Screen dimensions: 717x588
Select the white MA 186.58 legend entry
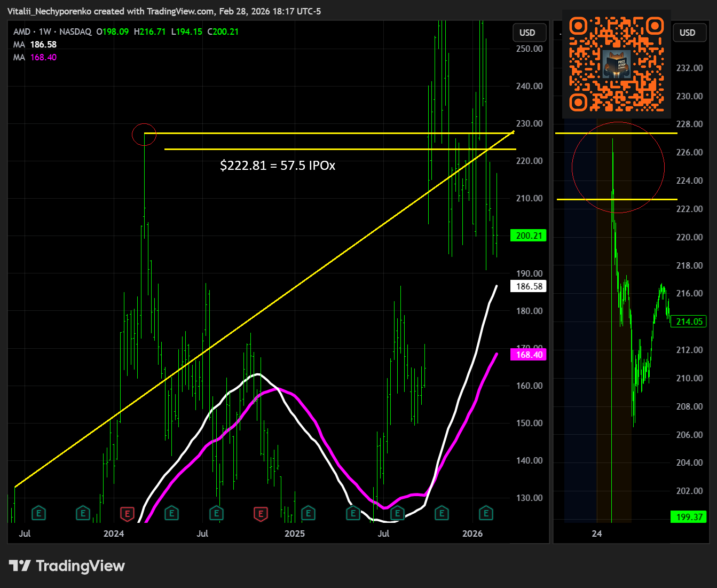35,44
